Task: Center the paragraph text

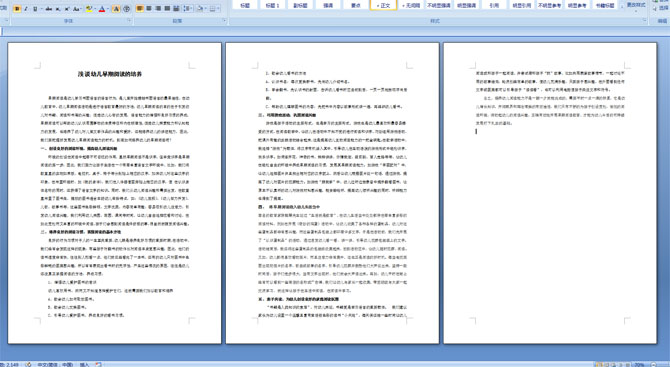Action: (x=149, y=9)
